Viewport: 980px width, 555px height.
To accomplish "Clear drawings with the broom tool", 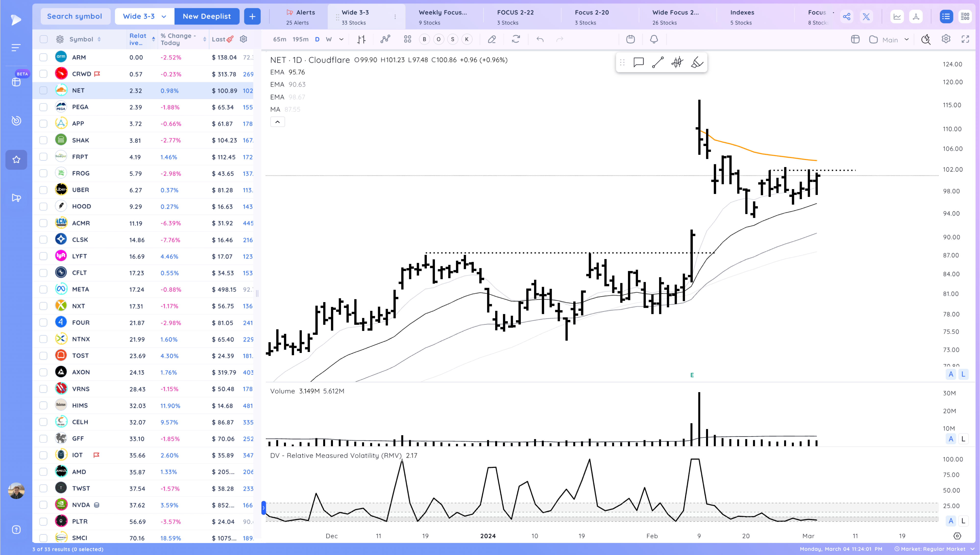I will (x=697, y=62).
